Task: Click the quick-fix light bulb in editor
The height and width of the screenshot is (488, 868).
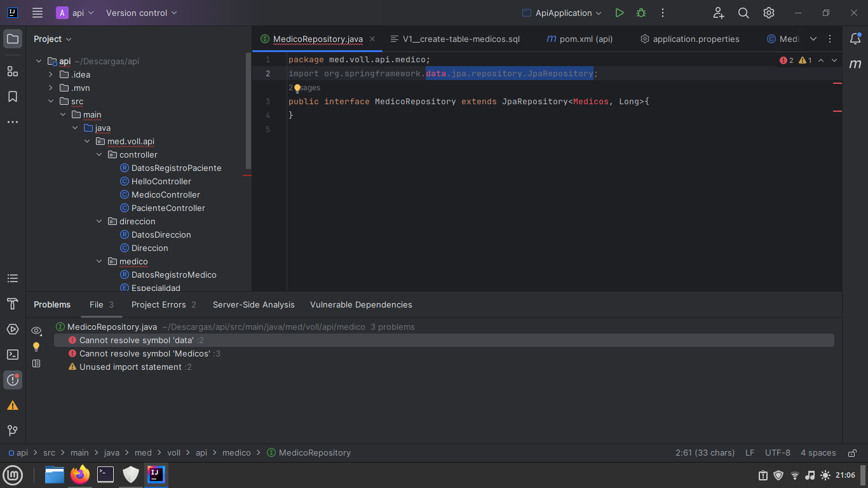Action: 297,88
